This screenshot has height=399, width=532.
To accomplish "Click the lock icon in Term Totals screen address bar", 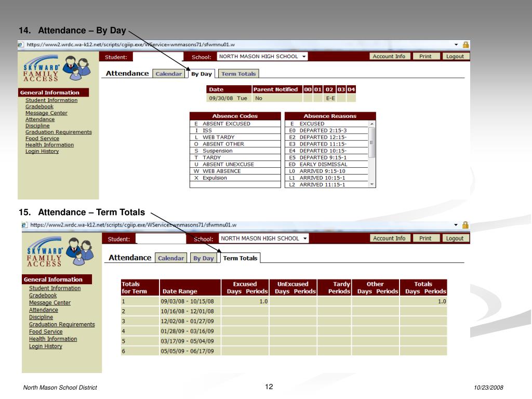I will click(x=465, y=224).
